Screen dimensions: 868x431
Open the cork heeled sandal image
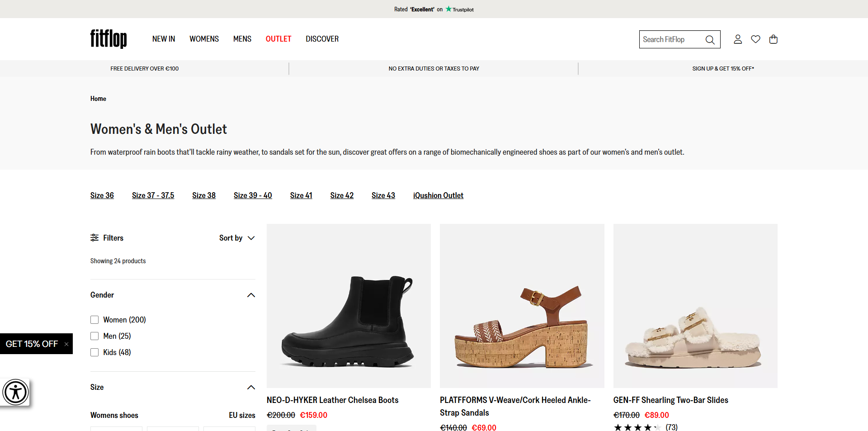point(522,306)
